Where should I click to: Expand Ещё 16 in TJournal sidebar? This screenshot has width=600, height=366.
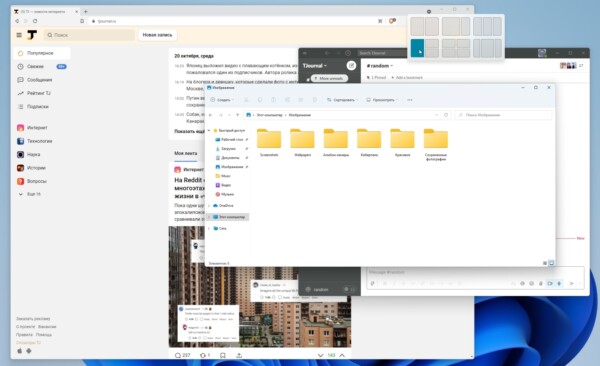pos(30,194)
